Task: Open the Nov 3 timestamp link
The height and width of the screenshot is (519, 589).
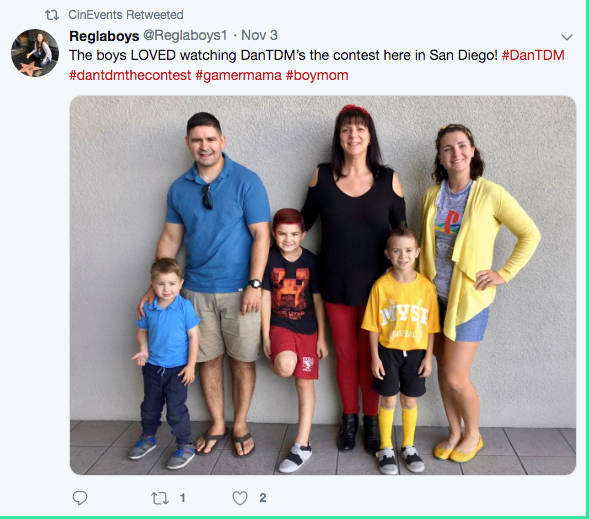Action: (x=259, y=35)
